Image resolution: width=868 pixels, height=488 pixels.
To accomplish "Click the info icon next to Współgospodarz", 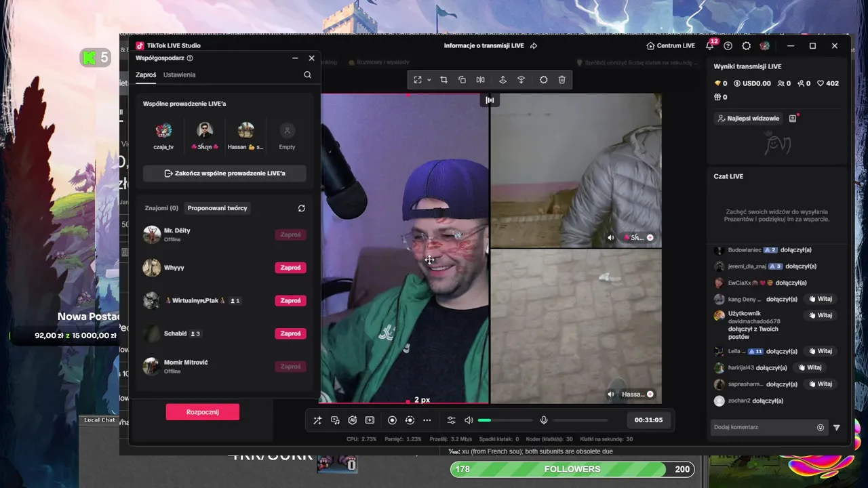I will pyautogui.click(x=190, y=58).
